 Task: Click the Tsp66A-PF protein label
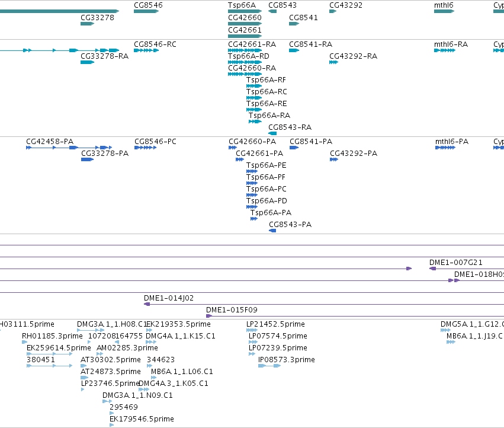click(x=266, y=177)
